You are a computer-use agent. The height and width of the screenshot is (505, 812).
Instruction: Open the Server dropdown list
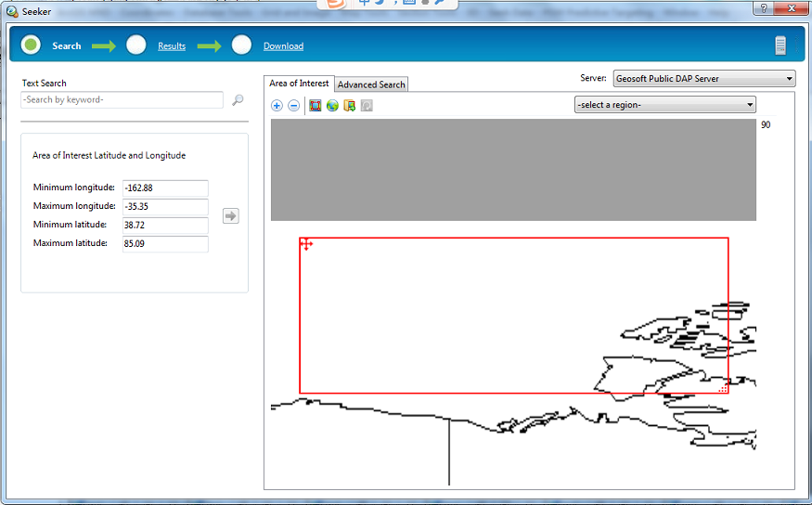click(704, 79)
